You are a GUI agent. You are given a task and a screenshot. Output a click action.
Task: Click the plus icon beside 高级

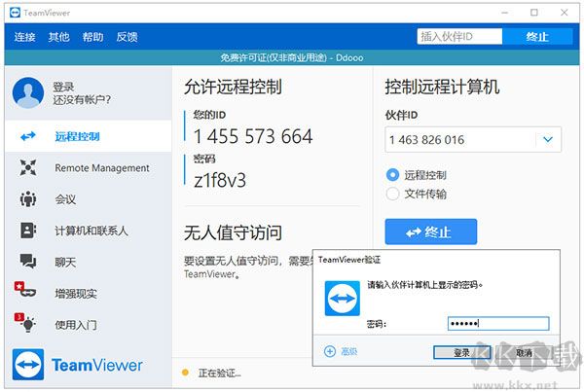pos(330,351)
